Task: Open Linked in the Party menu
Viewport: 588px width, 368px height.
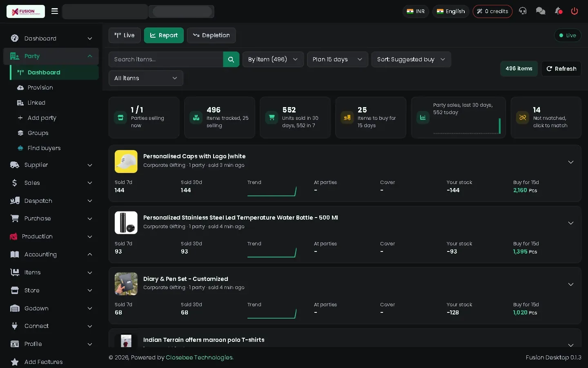Action: 54,103
